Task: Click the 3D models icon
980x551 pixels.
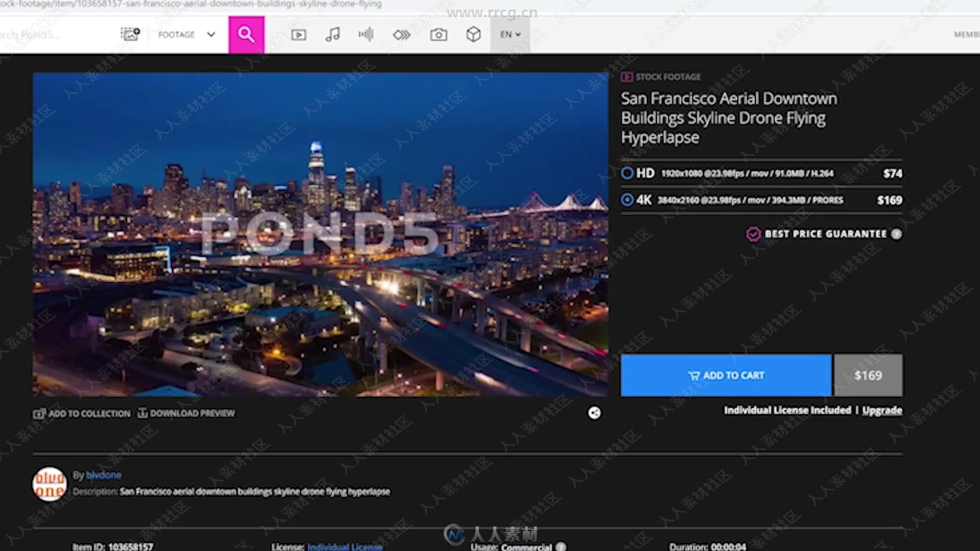Action: click(x=474, y=34)
